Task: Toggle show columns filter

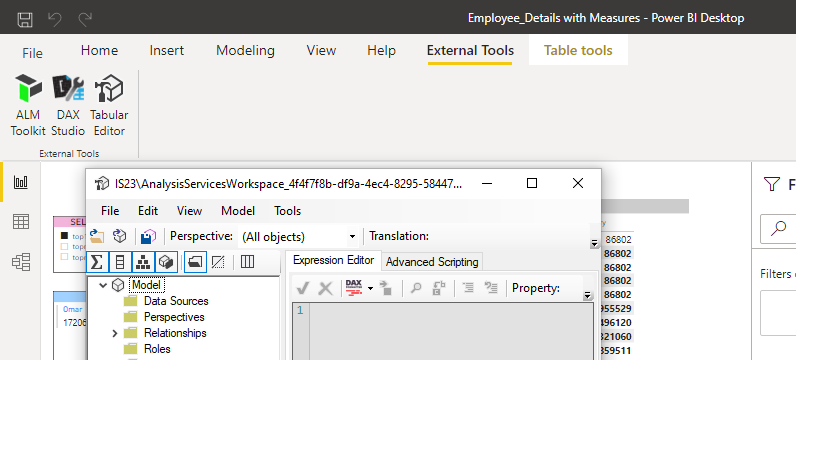Action: 120,262
